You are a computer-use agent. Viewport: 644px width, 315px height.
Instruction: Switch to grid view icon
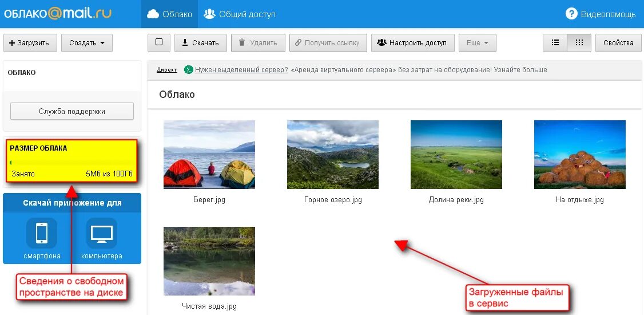tap(579, 43)
